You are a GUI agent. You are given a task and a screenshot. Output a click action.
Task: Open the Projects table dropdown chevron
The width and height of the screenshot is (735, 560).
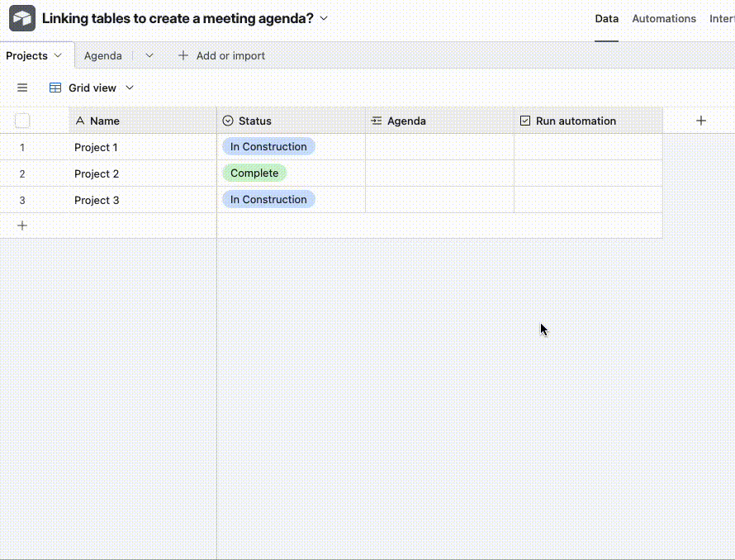pyautogui.click(x=58, y=55)
